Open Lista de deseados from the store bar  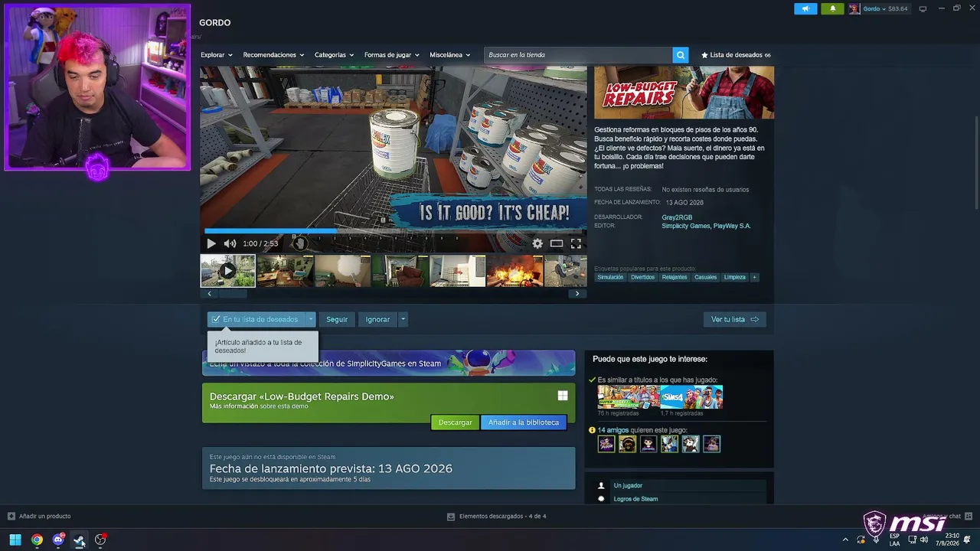(736, 55)
